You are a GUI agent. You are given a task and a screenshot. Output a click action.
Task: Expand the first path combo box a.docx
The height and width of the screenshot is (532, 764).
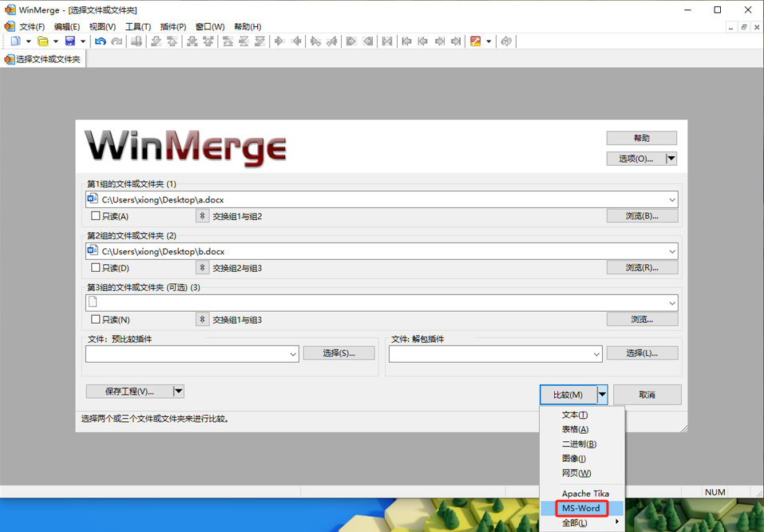[672, 199]
